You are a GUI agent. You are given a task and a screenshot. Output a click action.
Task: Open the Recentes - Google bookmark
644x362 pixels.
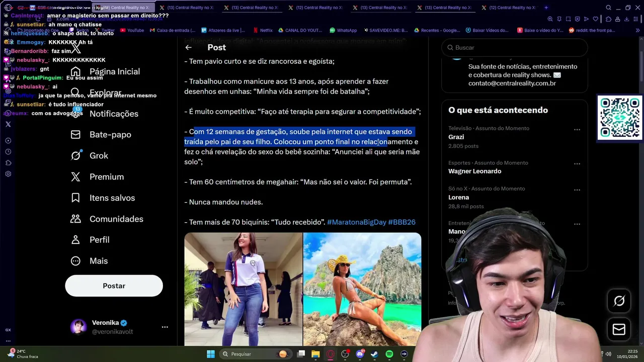click(x=437, y=30)
